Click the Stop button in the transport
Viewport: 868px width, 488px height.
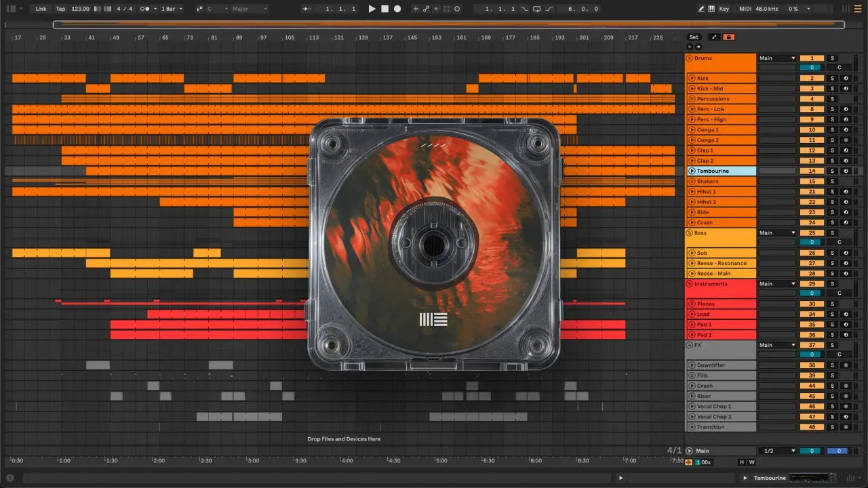pos(384,9)
